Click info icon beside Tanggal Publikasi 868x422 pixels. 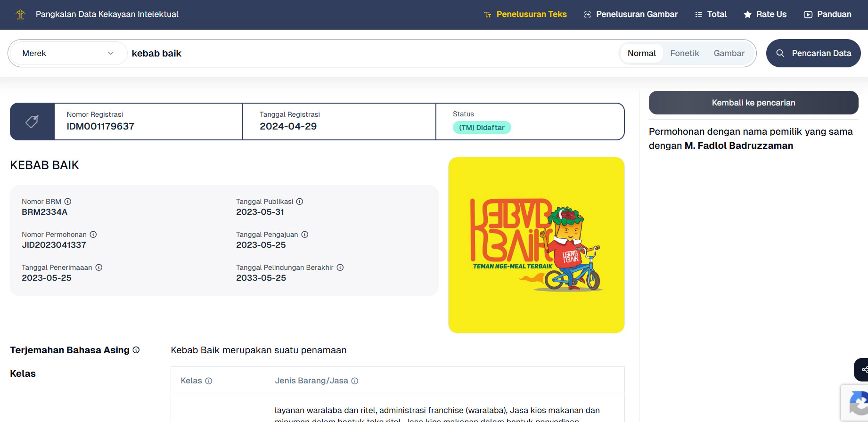click(x=300, y=202)
